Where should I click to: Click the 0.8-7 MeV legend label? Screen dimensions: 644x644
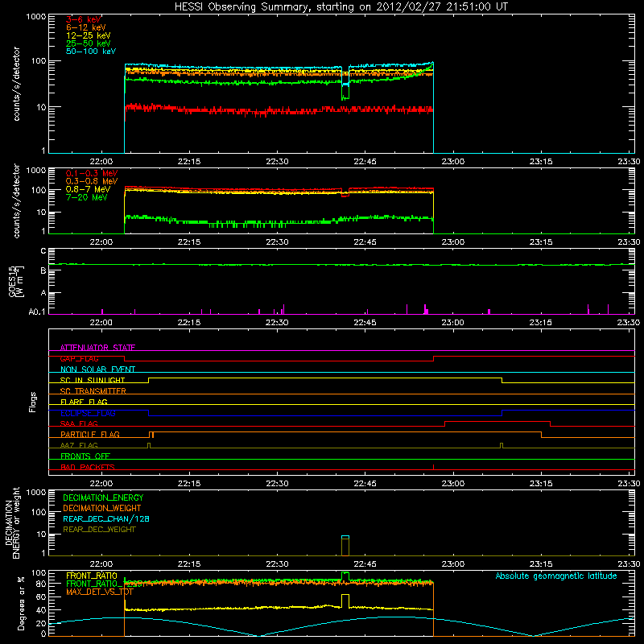(88, 189)
